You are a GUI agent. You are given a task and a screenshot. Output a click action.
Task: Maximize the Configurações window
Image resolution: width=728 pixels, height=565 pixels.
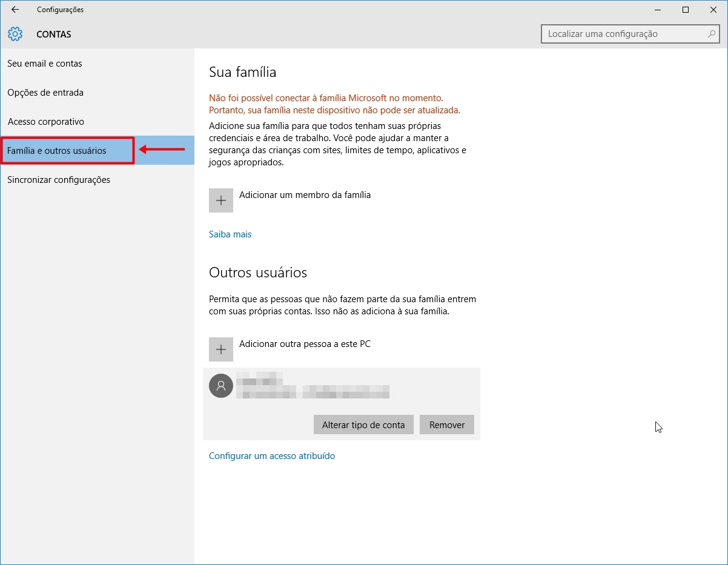coord(686,10)
